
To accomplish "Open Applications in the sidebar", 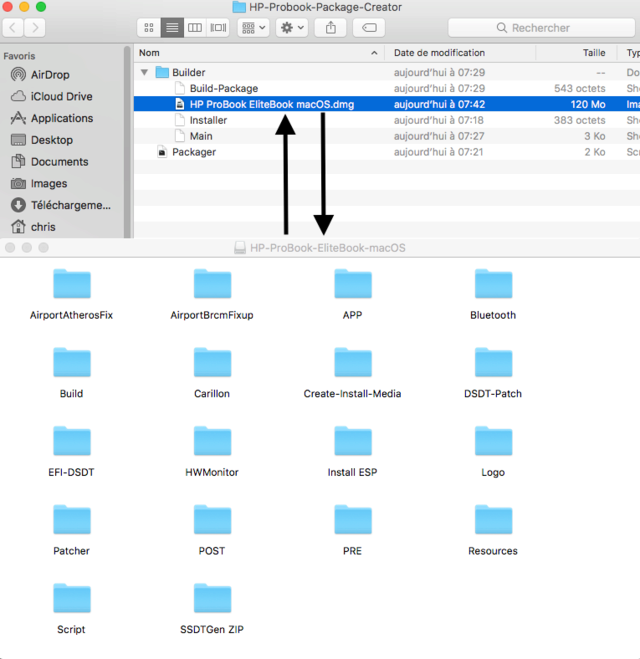I will (x=52, y=118).
